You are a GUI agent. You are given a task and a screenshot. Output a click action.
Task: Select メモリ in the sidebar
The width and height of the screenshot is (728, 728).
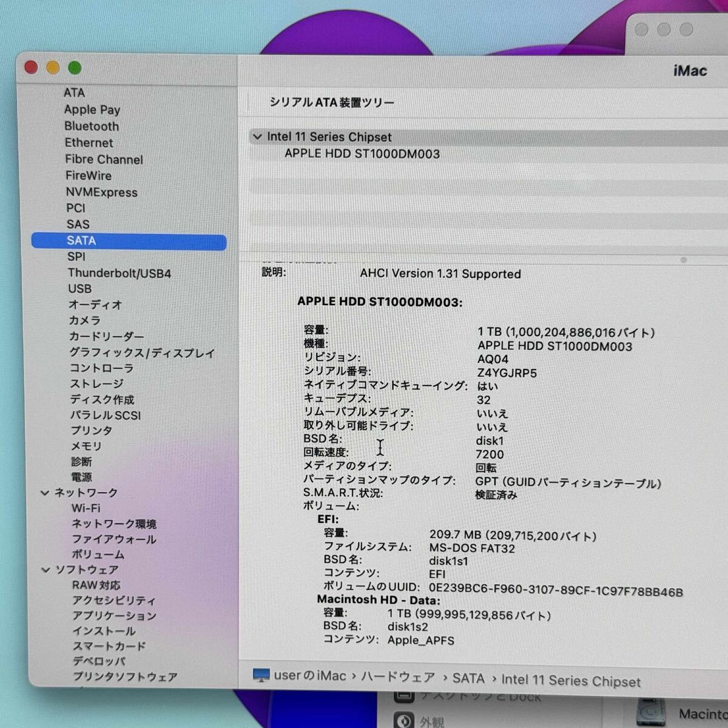click(x=86, y=447)
